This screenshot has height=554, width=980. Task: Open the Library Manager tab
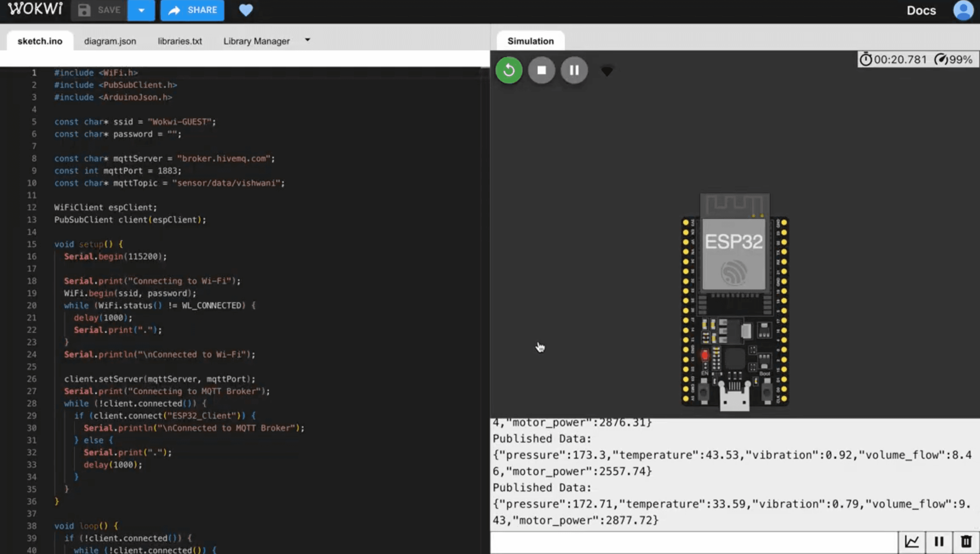click(257, 41)
